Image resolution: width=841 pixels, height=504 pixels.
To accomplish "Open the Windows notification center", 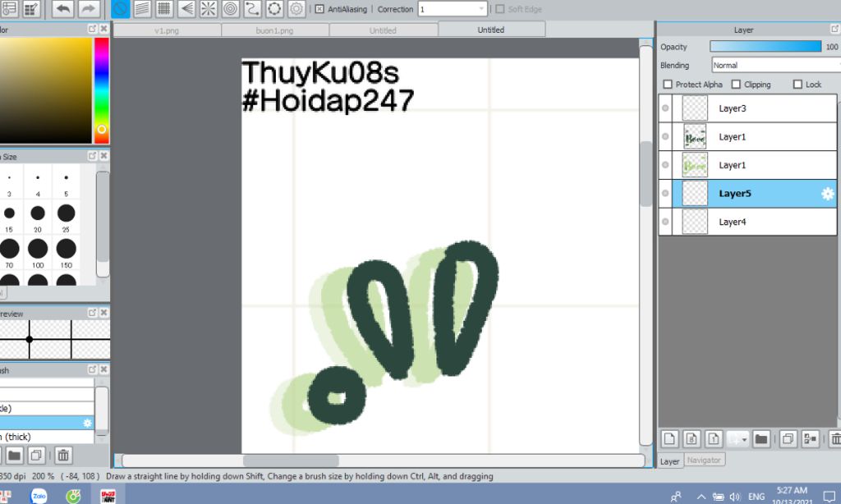I will [x=830, y=497].
